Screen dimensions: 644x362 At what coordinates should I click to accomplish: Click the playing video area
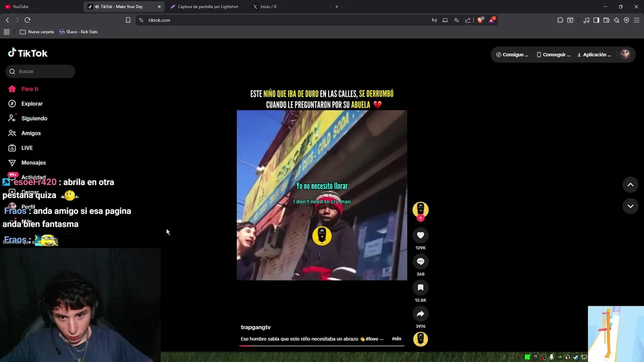(322, 195)
